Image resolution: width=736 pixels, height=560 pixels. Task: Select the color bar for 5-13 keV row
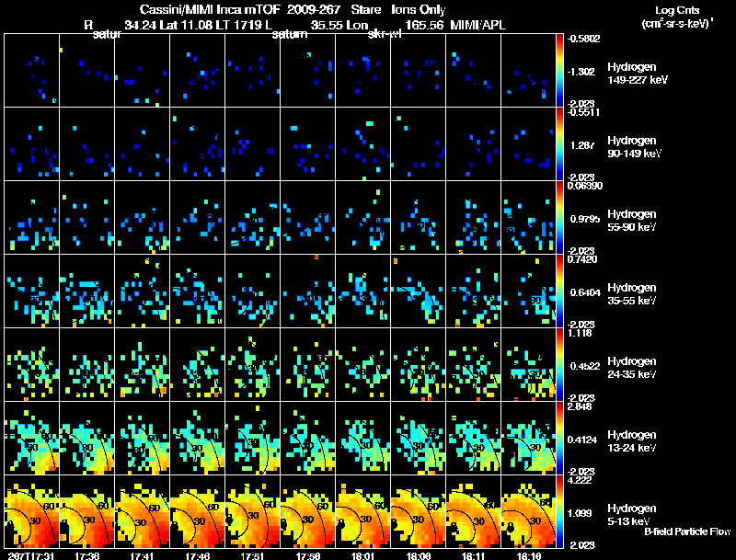pyautogui.click(x=559, y=512)
